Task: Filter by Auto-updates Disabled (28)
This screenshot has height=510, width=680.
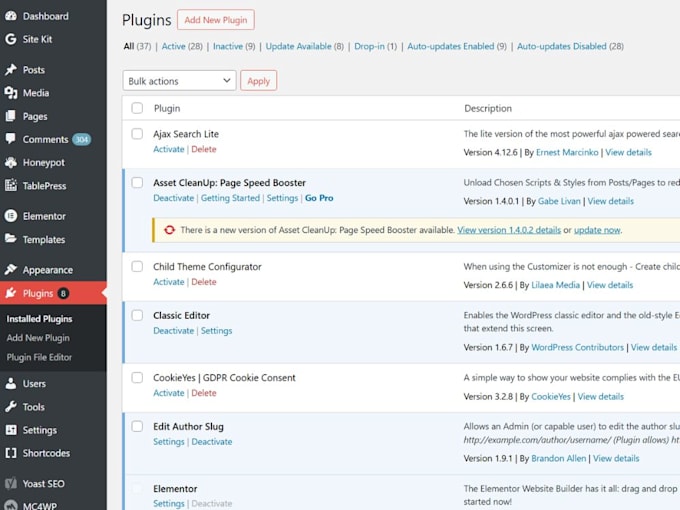Action: click(570, 46)
